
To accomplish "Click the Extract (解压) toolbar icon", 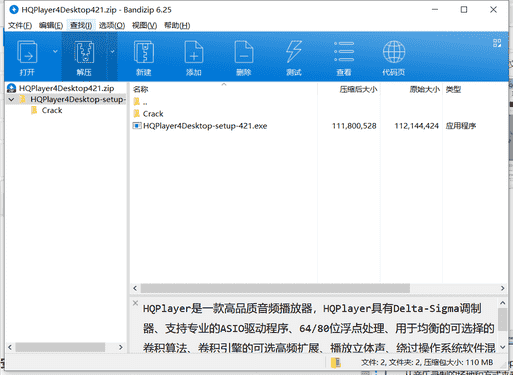I will tap(84, 52).
